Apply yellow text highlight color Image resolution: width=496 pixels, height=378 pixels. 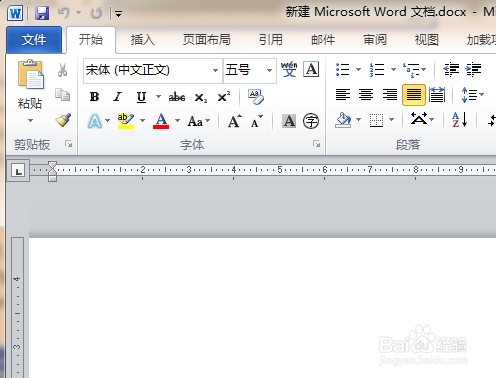[x=126, y=121]
